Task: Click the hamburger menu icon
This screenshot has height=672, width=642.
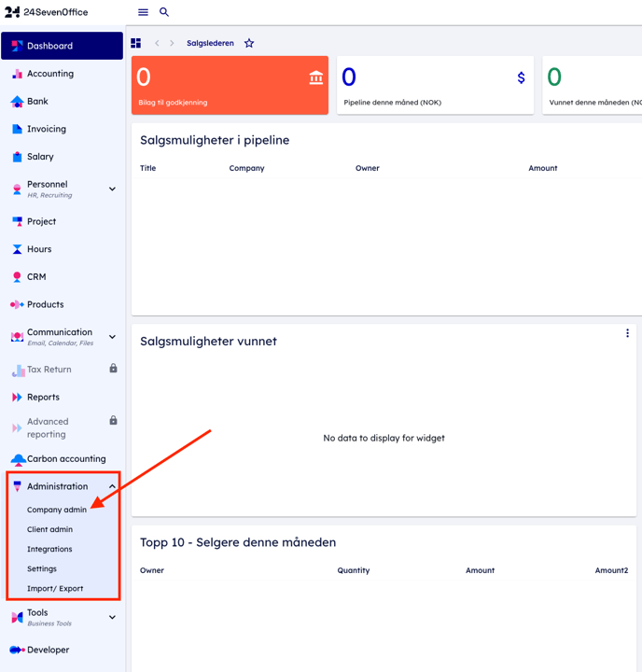Action: [x=143, y=12]
